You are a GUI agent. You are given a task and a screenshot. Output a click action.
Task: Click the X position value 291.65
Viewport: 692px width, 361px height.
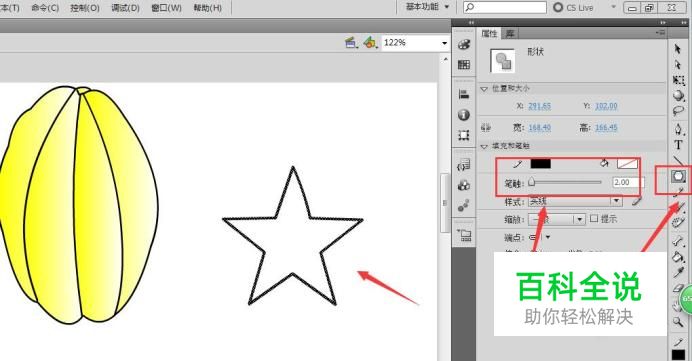click(539, 106)
